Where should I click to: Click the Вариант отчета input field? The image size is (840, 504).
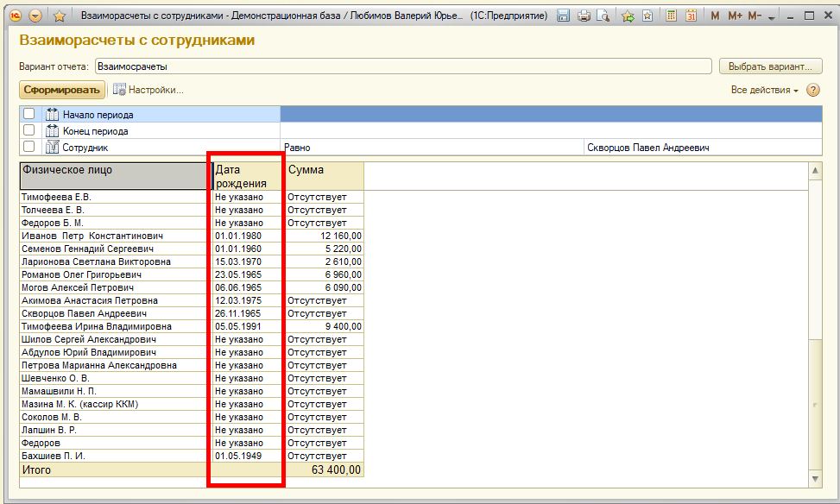tap(402, 66)
